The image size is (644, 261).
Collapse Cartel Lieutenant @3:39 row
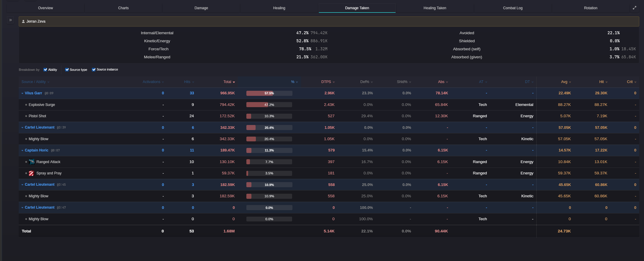click(x=22, y=128)
